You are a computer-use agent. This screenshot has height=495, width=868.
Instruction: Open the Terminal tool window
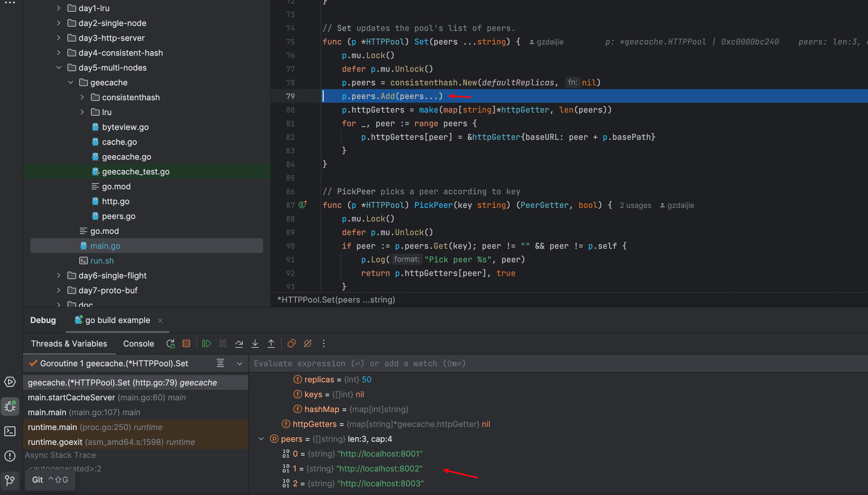[10, 432]
